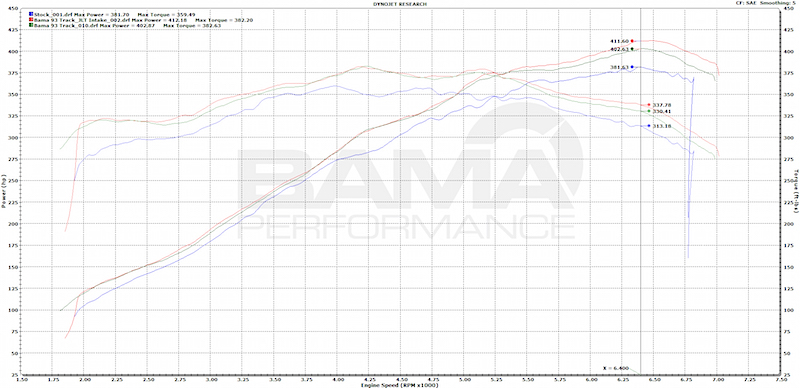Click the blue torque marker dot at 313.18
The width and height of the screenshot is (800, 388).
(648, 126)
